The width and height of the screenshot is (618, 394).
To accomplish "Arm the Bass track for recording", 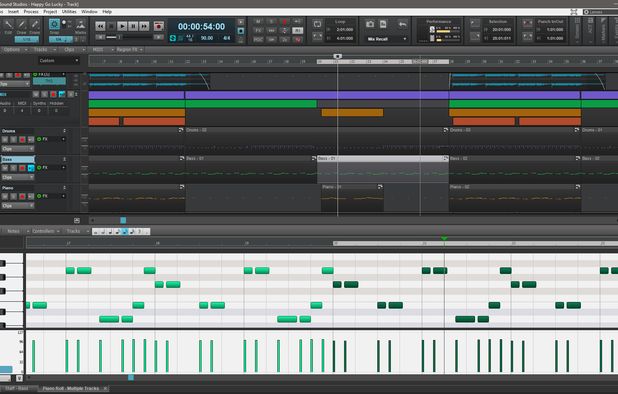I will pyautogui.click(x=22, y=168).
